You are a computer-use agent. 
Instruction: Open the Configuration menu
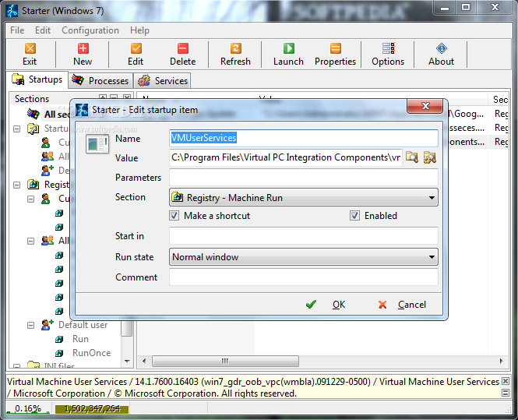pos(90,30)
